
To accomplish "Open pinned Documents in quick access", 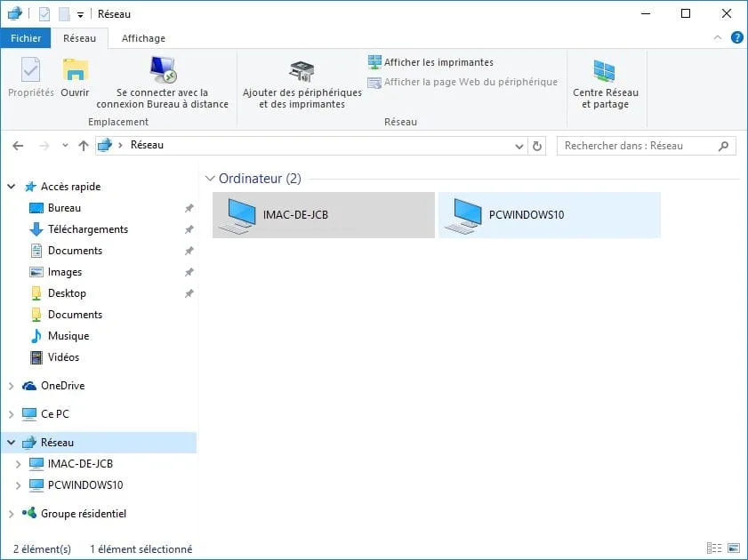I will (x=75, y=251).
